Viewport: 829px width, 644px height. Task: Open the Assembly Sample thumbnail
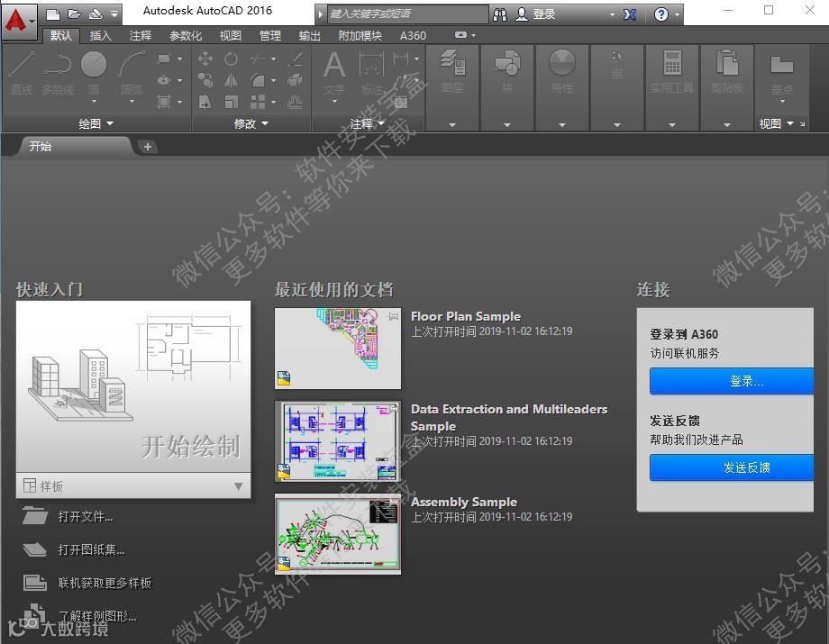tap(338, 533)
